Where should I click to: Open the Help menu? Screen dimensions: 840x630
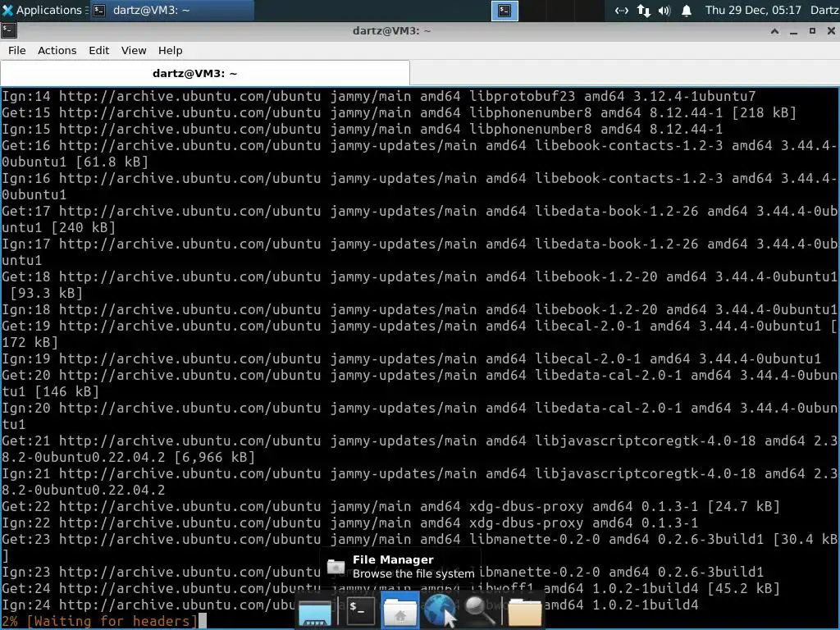click(x=170, y=50)
